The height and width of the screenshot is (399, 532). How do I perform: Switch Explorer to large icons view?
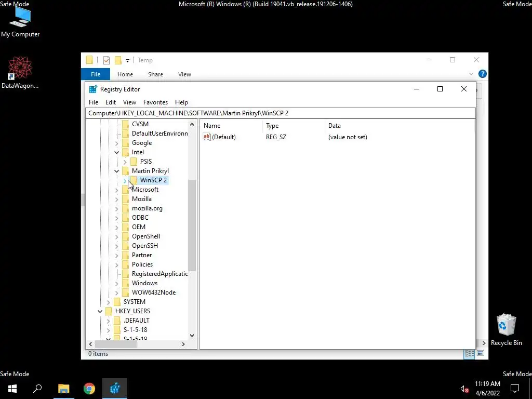[481, 354]
